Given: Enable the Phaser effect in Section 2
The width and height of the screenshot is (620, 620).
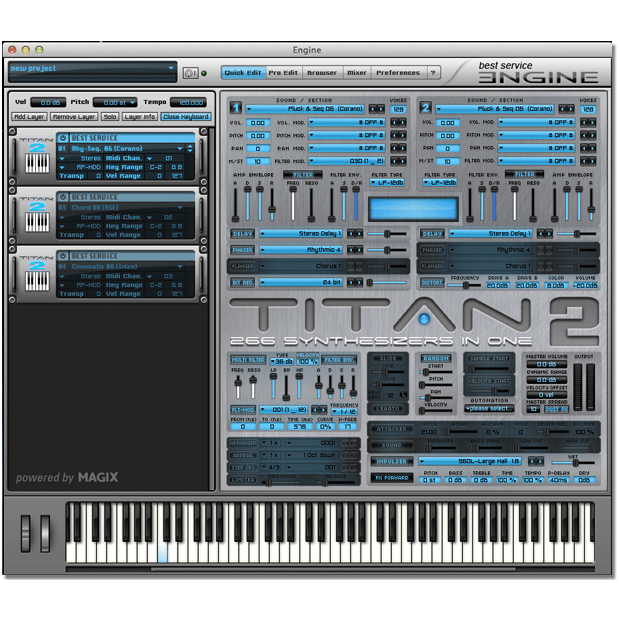Looking at the screenshot, I should click(x=432, y=250).
